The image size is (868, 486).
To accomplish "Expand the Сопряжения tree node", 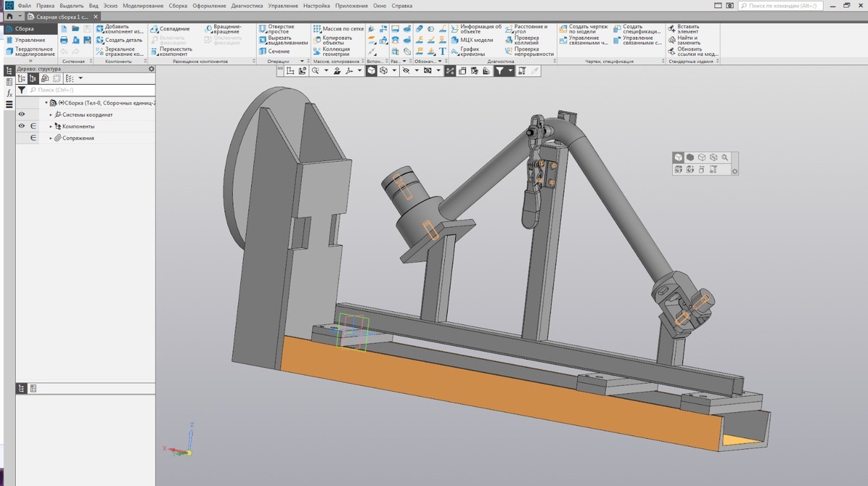I will click(x=51, y=138).
